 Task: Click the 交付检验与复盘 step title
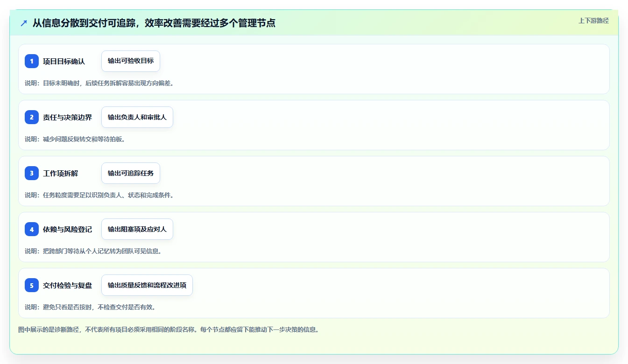click(x=67, y=285)
